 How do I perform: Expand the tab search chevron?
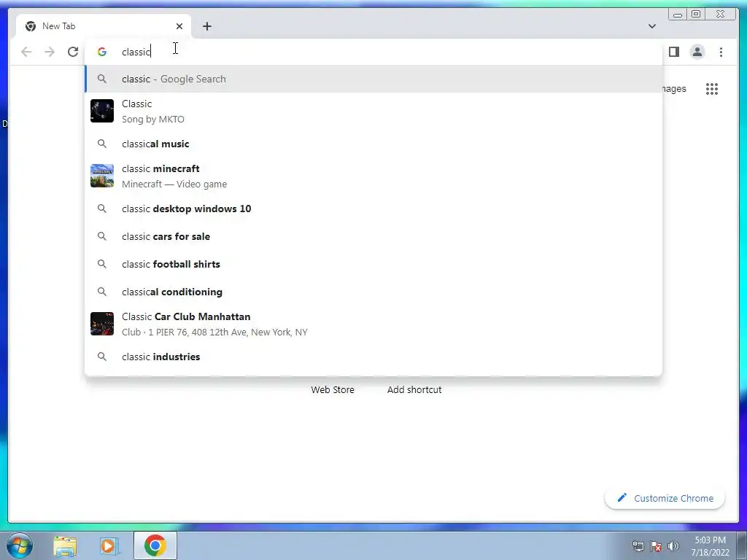pyautogui.click(x=651, y=26)
